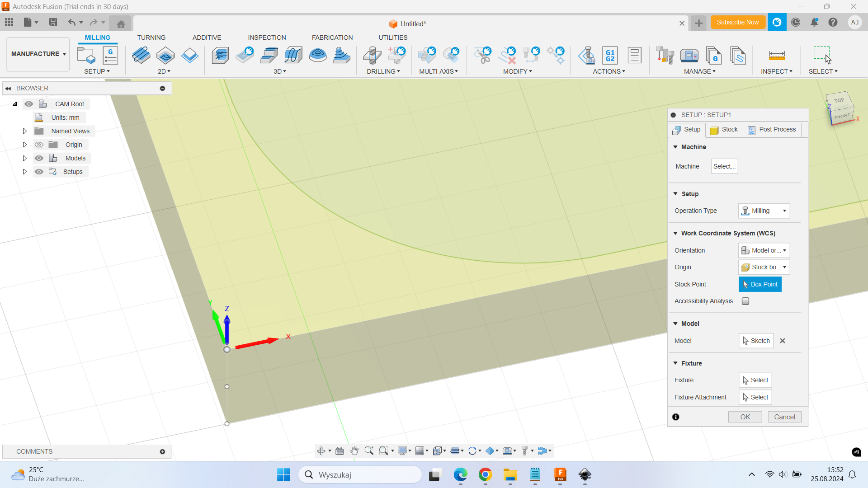Expand the Setups tree node
The image size is (868, 488).
coord(25,172)
